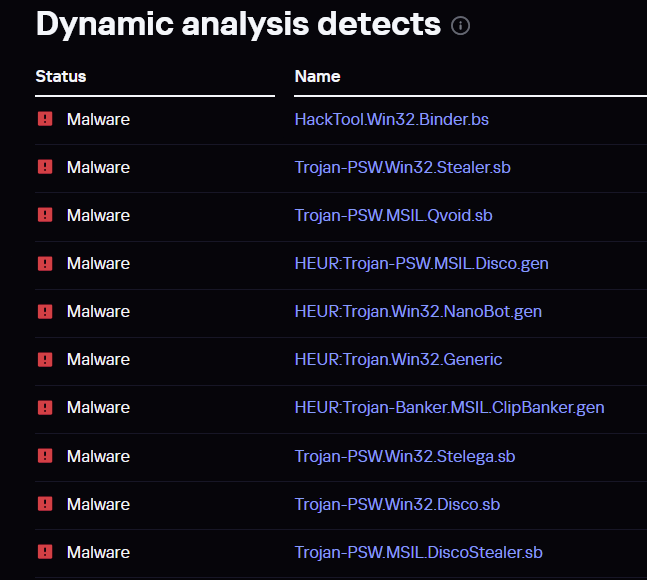This screenshot has height=580, width=647.
Task: Click the HEUR:Trojan.Win32.NanoBot.gen link
Action: tap(418, 311)
